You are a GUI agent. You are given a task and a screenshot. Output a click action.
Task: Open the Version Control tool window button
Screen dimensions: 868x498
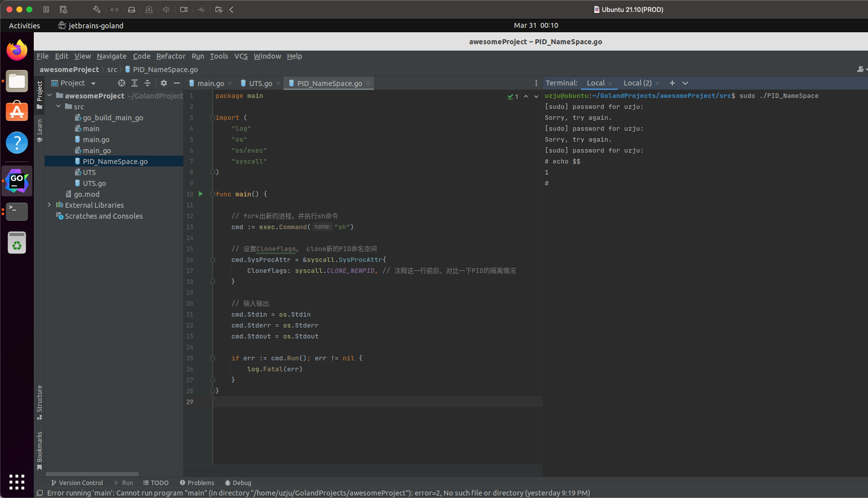click(x=77, y=483)
